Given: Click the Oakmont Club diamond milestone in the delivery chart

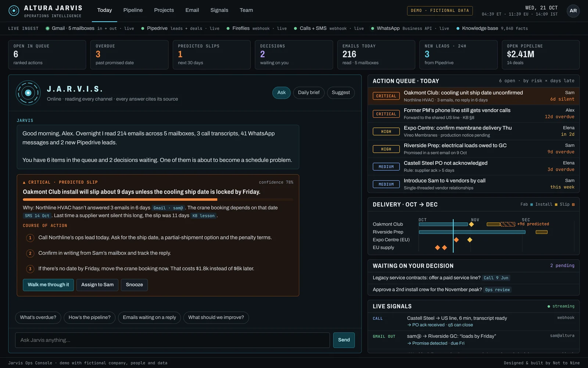Looking at the screenshot, I should click(x=471, y=224).
